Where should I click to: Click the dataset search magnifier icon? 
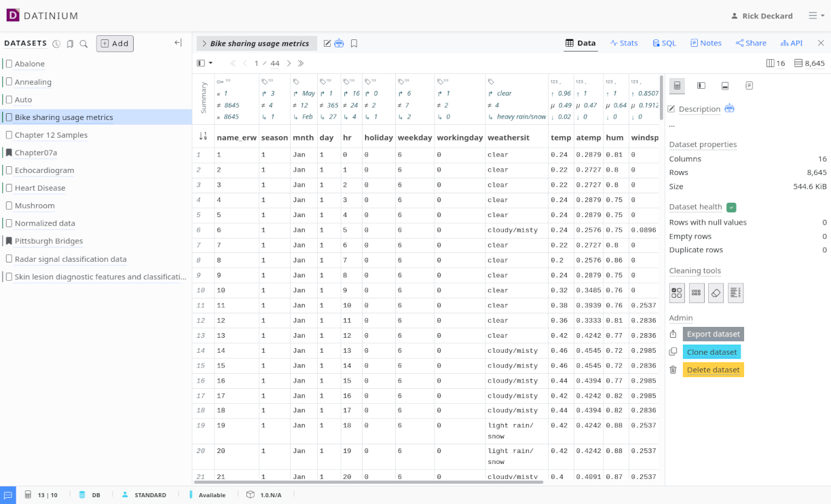[x=84, y=43]
